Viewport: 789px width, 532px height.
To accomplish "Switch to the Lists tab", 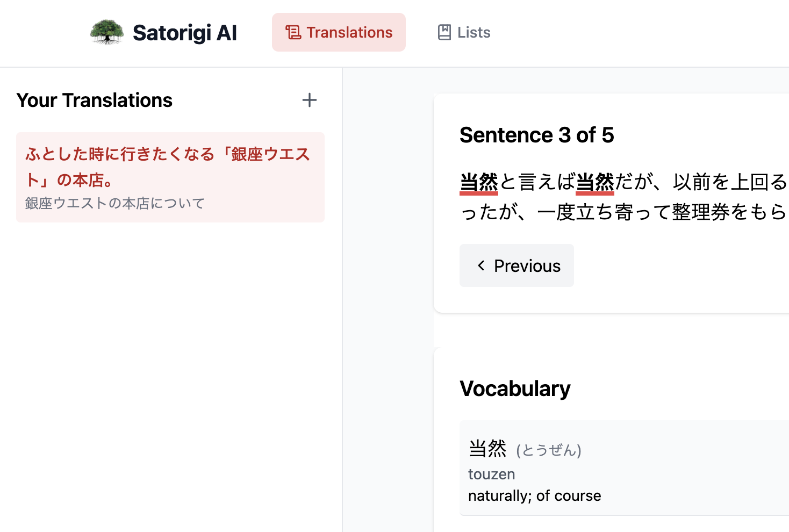I will pos(463,32).
